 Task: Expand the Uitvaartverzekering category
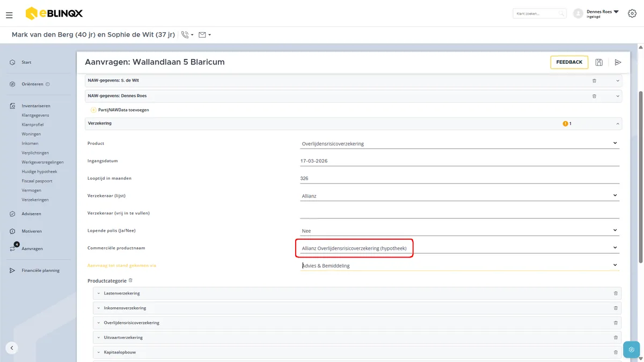[x=99, y=337]
